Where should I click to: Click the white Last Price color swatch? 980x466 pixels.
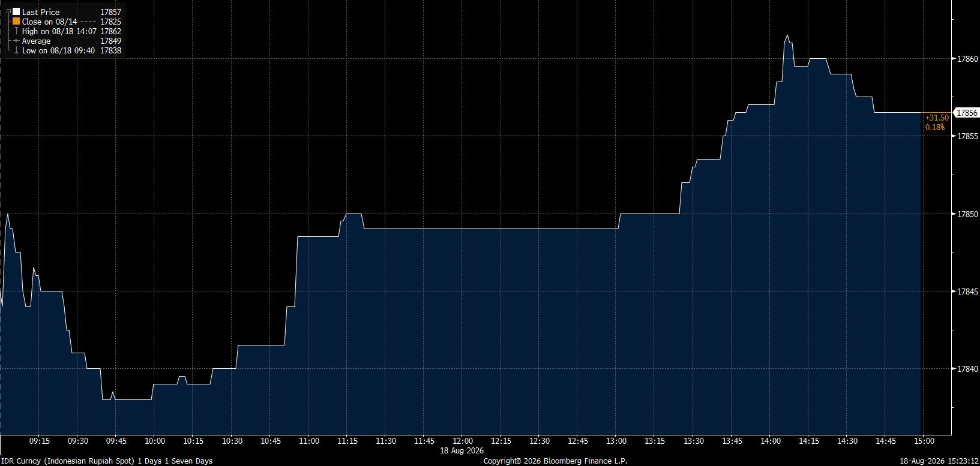point(16,11)
